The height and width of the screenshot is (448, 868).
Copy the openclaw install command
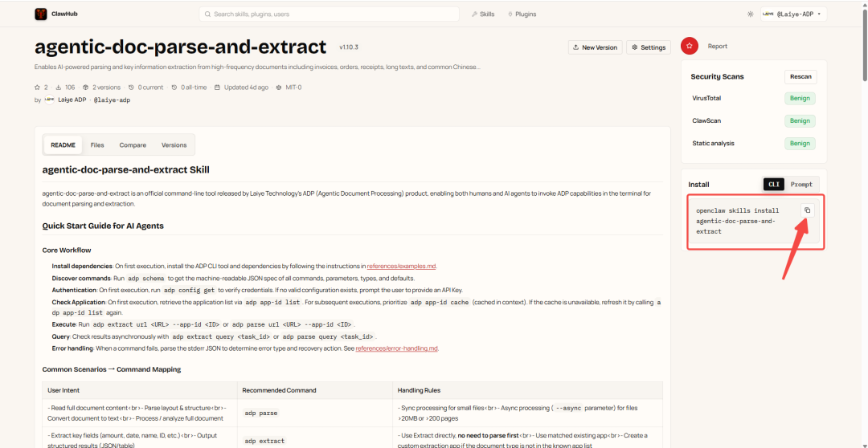(808, 210)
